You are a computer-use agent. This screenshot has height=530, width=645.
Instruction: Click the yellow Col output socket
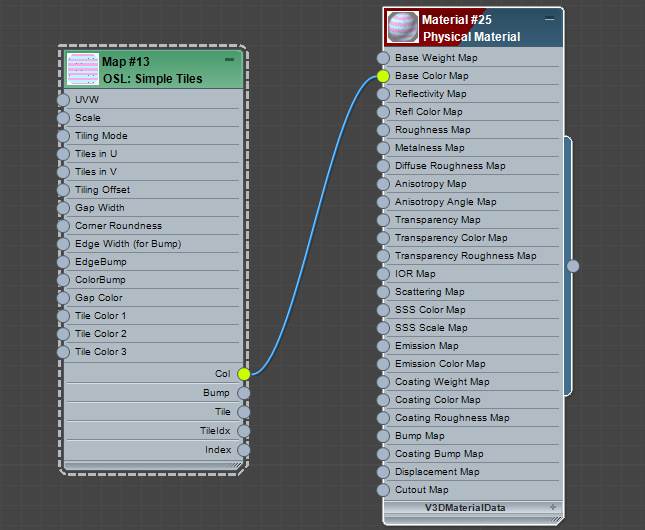click(244, 374)
